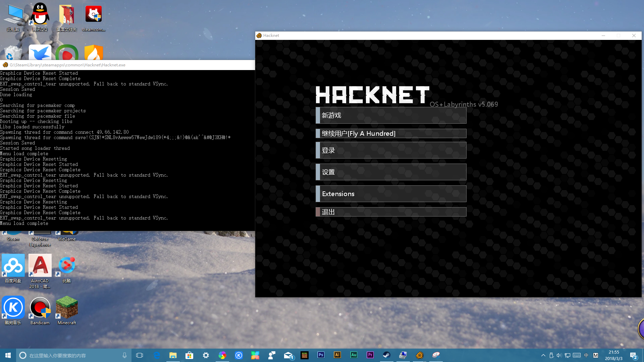Viewport: 644px width, 362px height.
Task: Select the orange flame shield desktop icon
Action: point(94,53)
